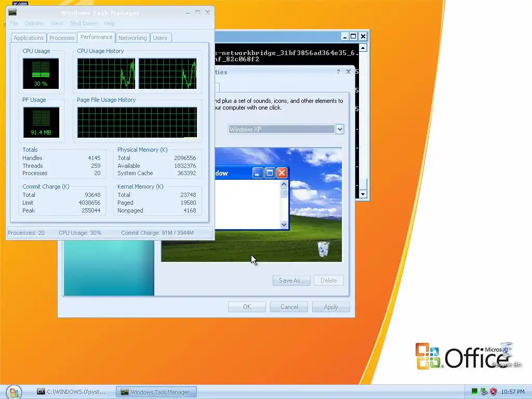Viewport: 532px width, 399px height.
Task: Open the Shut Down menu
Action: point(84,23)
